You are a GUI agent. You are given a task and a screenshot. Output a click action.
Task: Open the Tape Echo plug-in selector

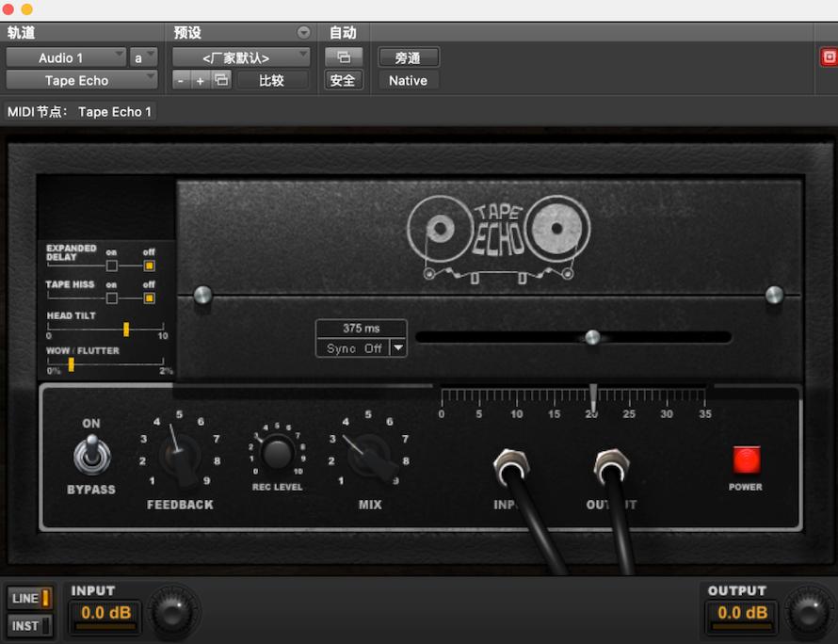coord(82,80)
